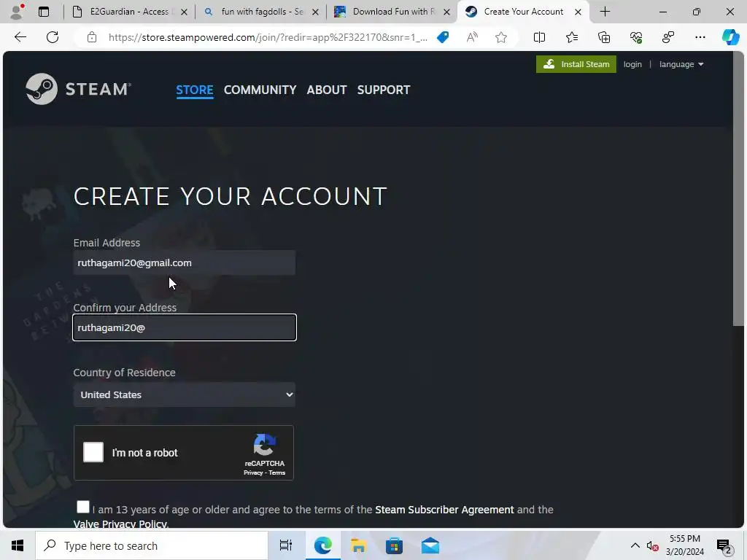Open File Explorer from the taskbar

click(x=358, y=545)
